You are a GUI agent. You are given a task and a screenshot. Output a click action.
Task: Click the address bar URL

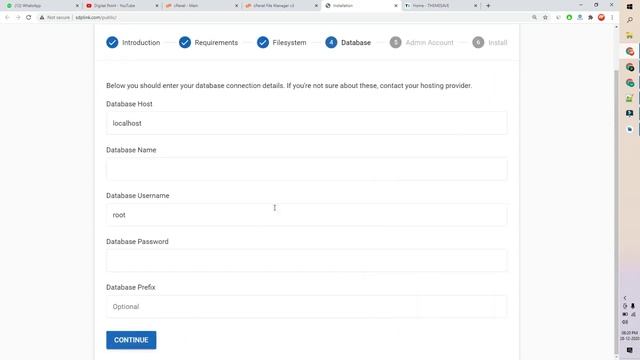coord(96,18)
